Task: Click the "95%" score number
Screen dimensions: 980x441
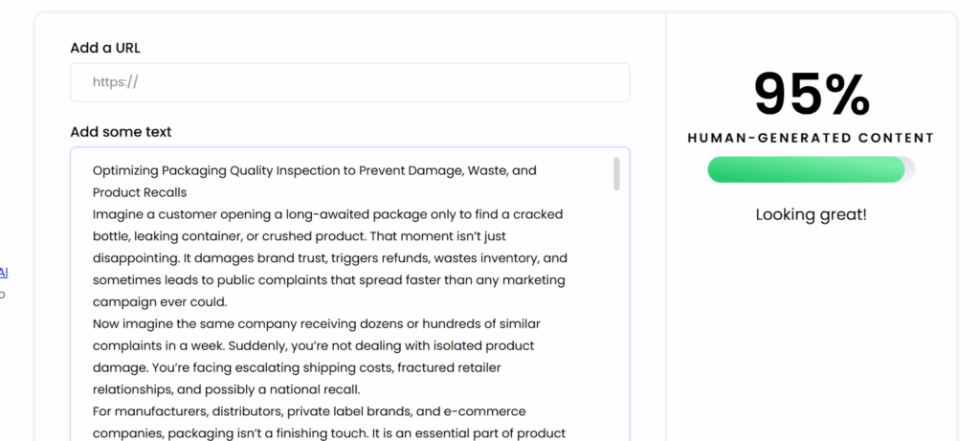Action: [x=811, y=95]
